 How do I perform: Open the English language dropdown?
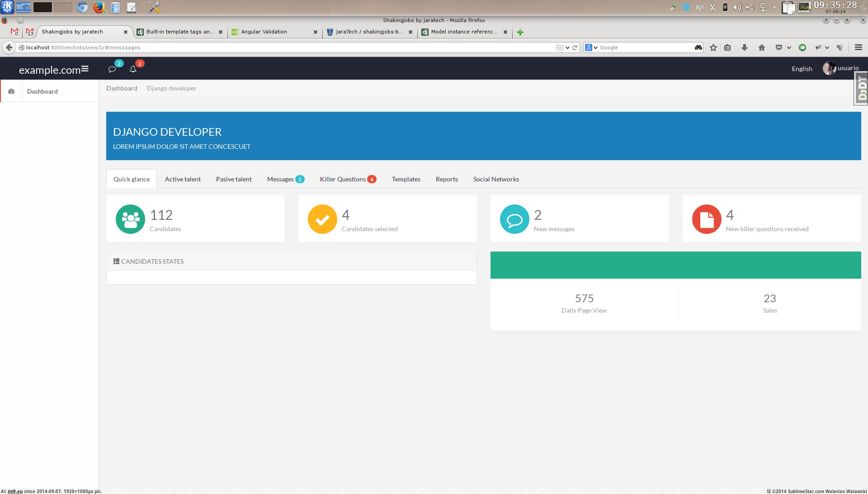[x=802, y=69]
